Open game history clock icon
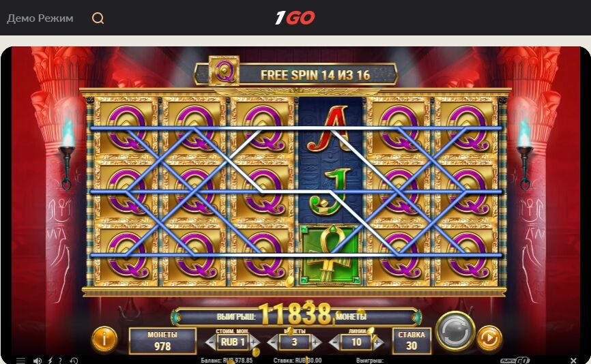The width and height of the screenshot is (591, 364). click(74, 361)
